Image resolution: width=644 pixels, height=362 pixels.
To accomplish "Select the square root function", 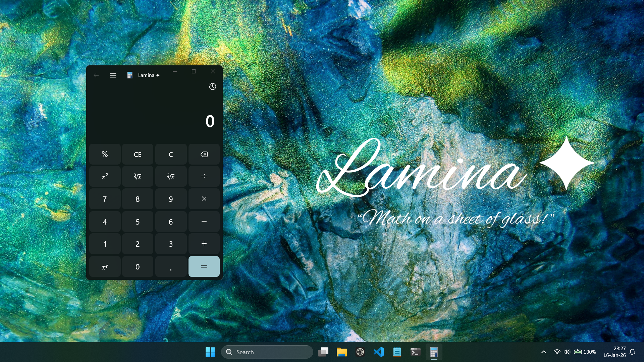I will click(171, 176).
